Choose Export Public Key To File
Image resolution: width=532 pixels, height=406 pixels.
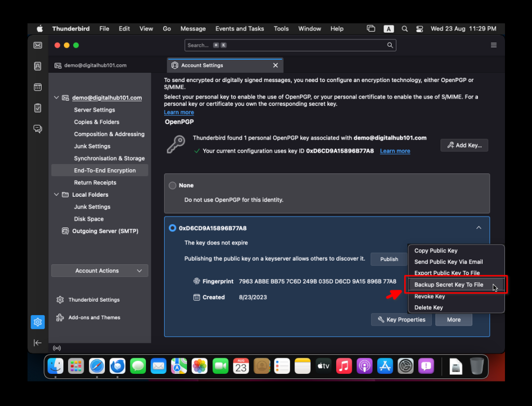pyautogui.click(x=456, y=273)
